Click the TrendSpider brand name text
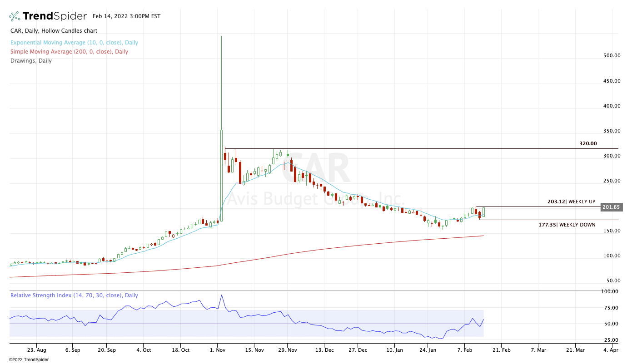 tap(55, 16)
